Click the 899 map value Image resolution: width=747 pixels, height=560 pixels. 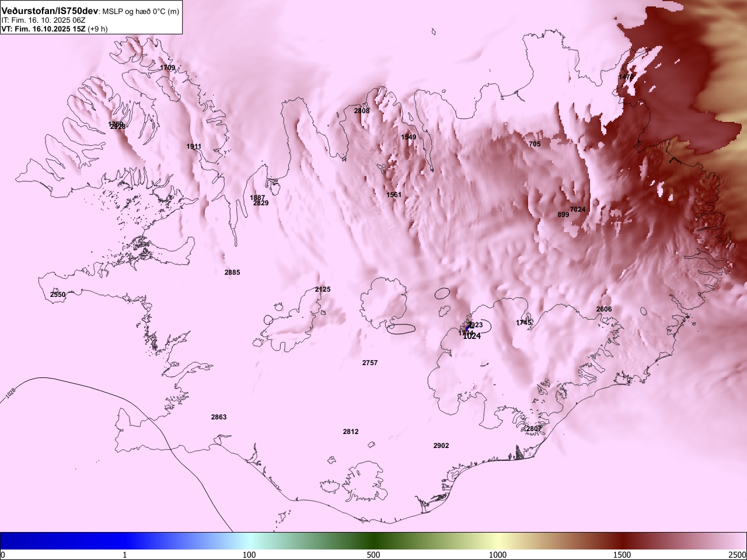coord(563,215)
